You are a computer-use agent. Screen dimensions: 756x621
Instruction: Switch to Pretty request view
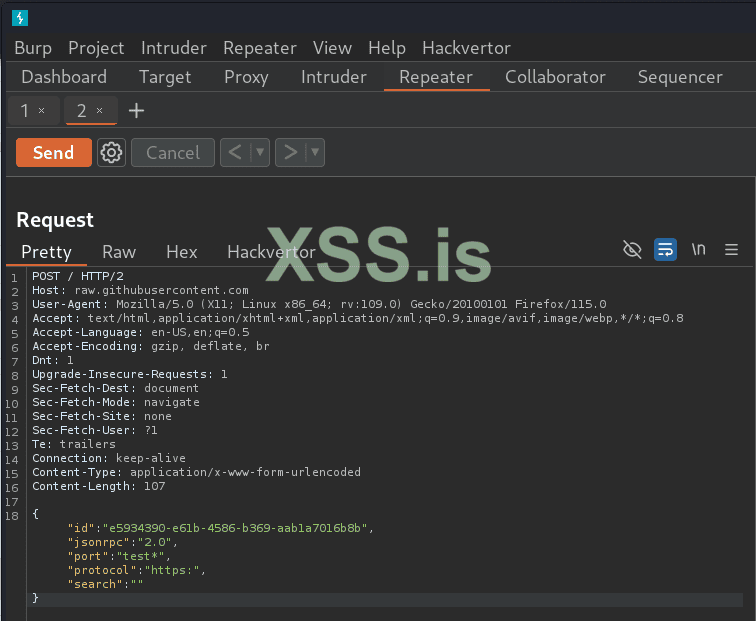(x=46, y=252)
